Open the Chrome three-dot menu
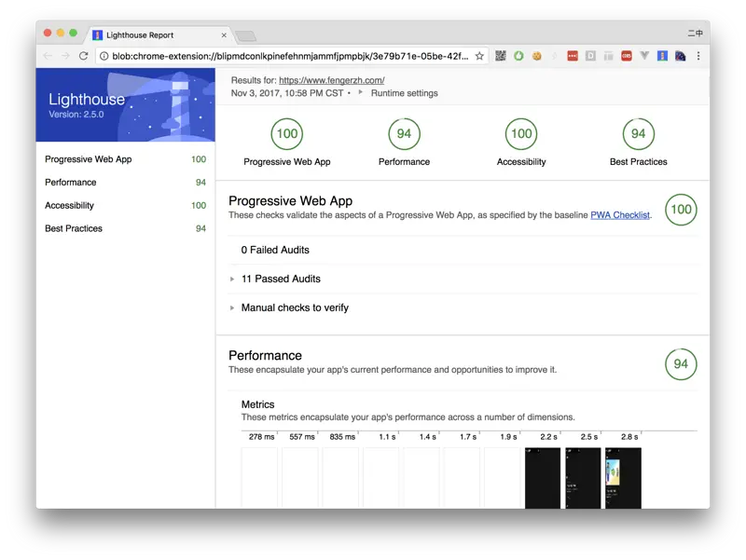 [698, 56]
